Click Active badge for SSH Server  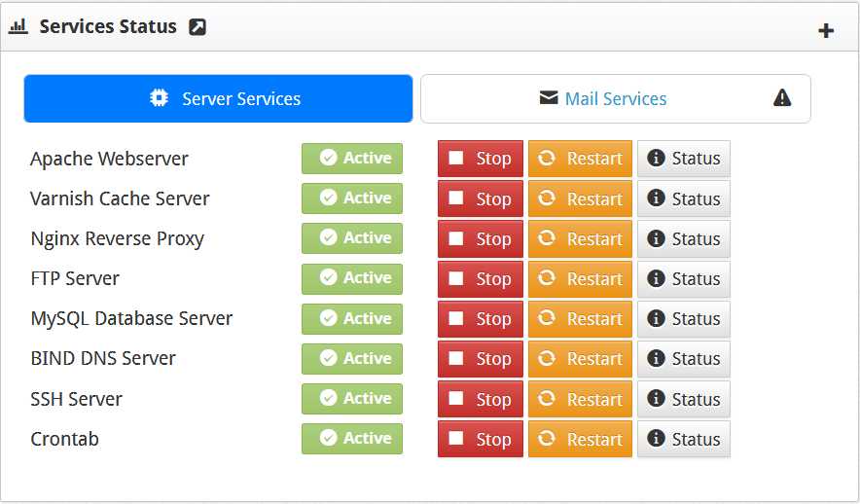(x=352, y=399)
